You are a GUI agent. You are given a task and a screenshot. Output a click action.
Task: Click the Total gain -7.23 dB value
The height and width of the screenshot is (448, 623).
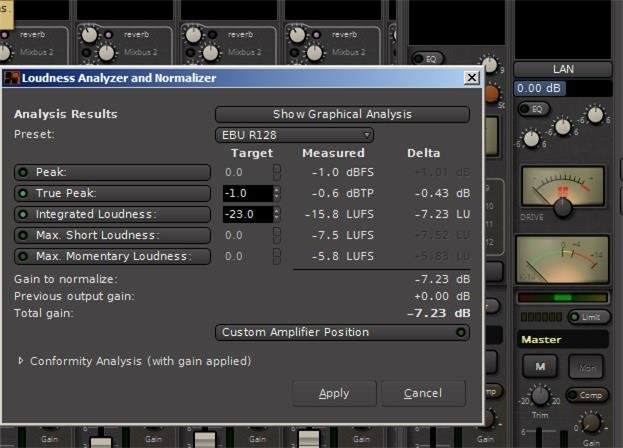439,313
